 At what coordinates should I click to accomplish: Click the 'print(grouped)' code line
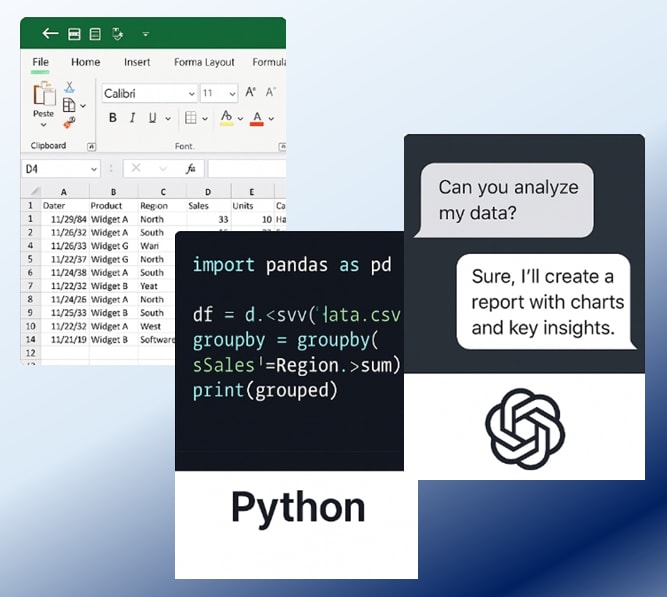[x=265, y=390]
